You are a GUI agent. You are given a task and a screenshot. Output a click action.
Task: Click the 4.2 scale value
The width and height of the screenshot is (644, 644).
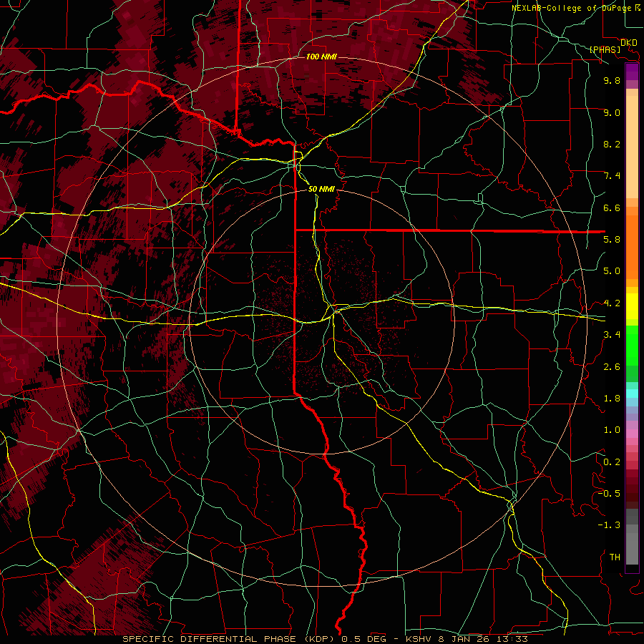tap(611, 303)
